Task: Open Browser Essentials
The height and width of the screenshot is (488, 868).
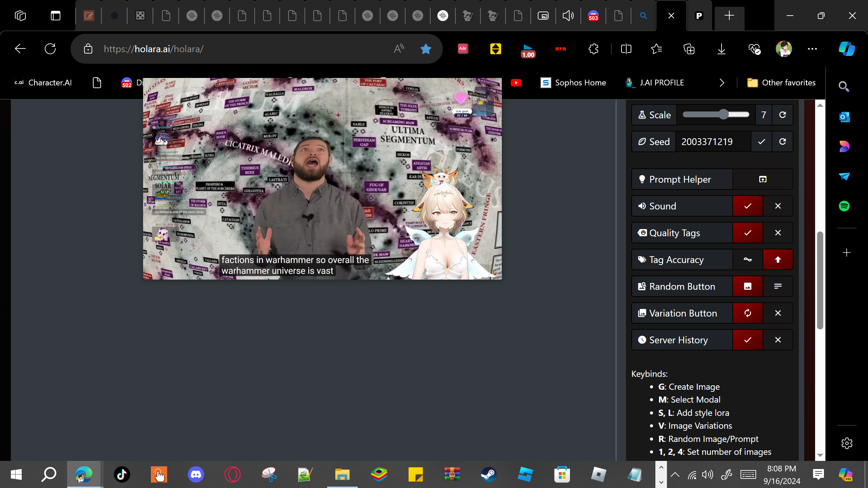Action: (x=754, y=49)
